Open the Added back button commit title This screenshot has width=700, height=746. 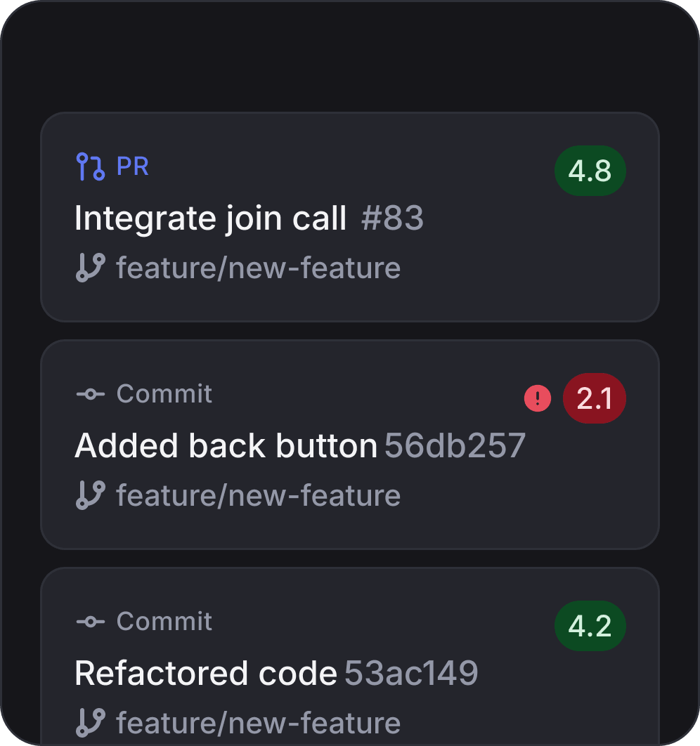(x=226, y=446)
